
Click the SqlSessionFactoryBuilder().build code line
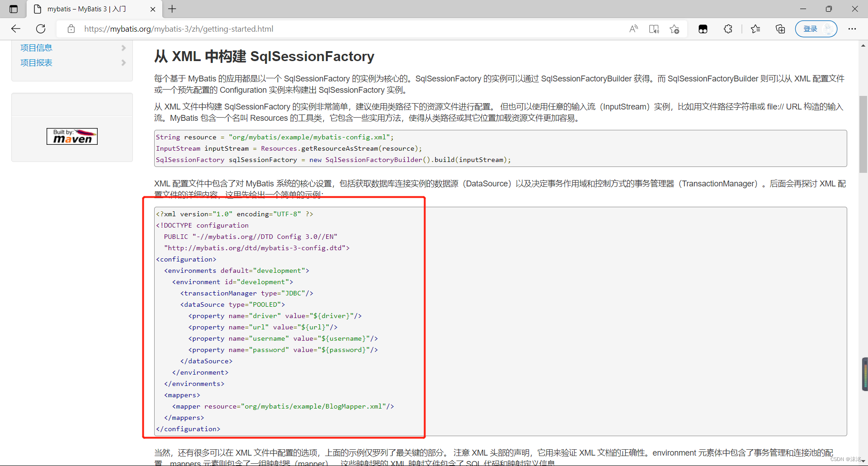333,160
